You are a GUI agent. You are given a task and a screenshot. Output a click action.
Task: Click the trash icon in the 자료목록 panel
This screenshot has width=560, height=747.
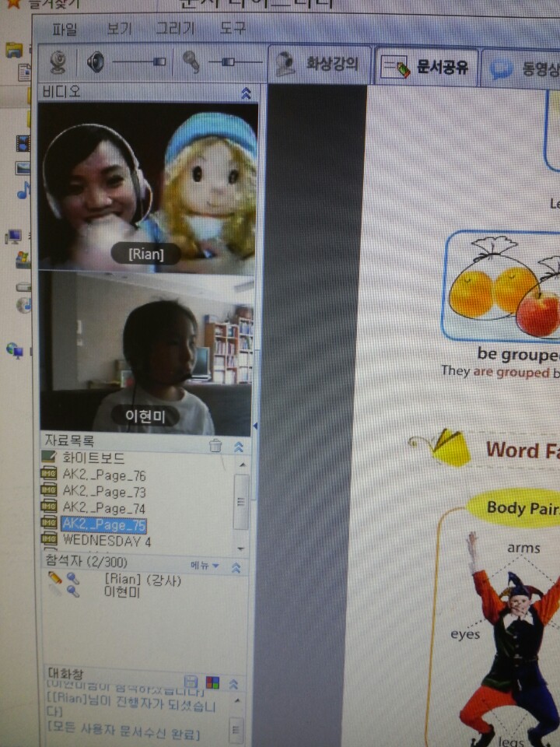(x=215, y=446)
